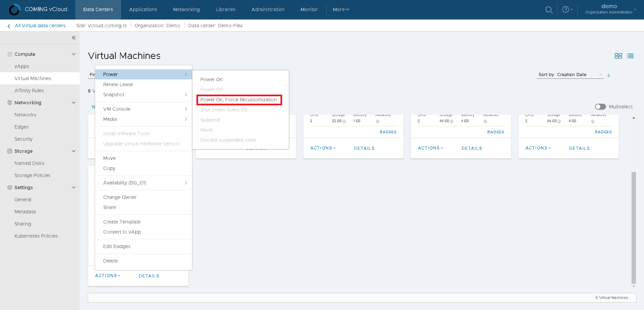Reverse sort direction arrow
The width and height of the screenshot is (644, 310).
click(x=609, y=75)
